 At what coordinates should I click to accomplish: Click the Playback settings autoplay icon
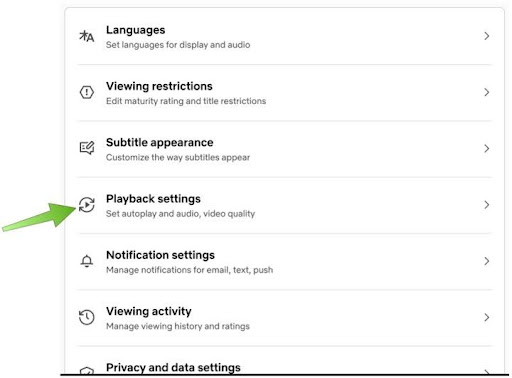87,204
